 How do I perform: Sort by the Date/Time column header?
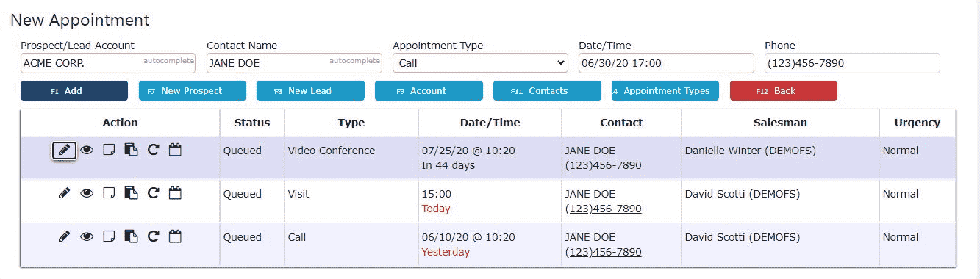pos(490,123)
